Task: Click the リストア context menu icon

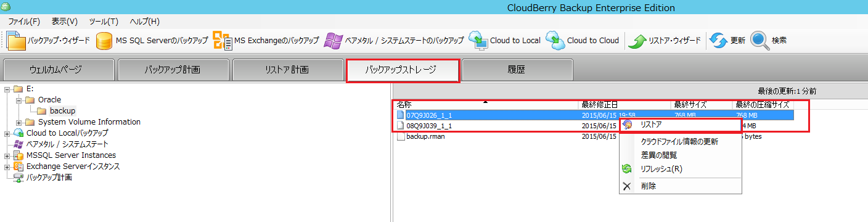Action: pos(628,125)
